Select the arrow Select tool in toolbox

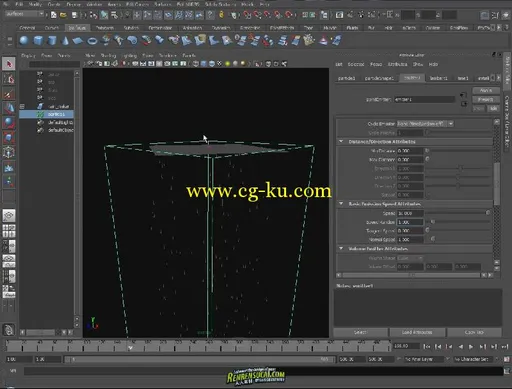9,64
